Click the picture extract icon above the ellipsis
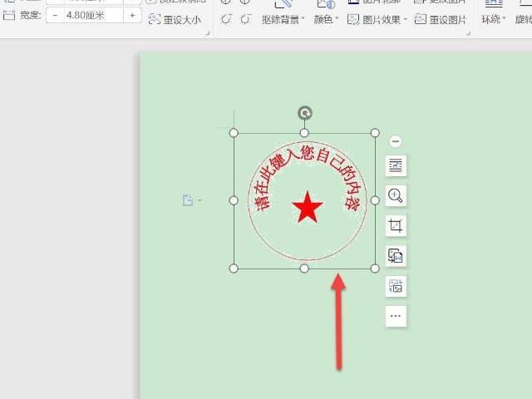Screen dimensions: 532x399 coord(396,286)
